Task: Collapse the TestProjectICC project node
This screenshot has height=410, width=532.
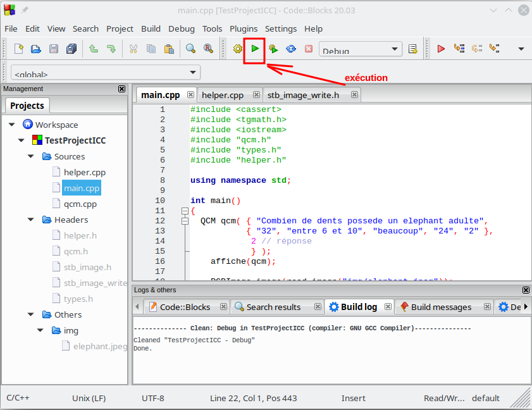Action: pos(22,140)
